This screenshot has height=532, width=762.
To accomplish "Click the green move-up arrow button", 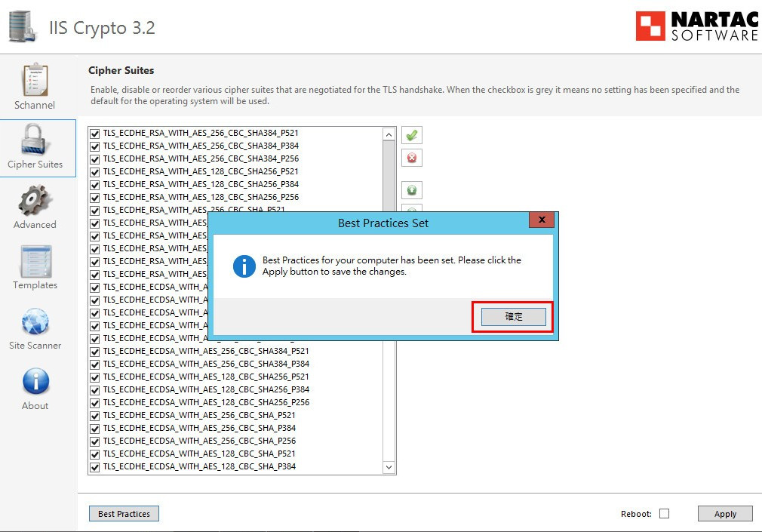I will pos(412,189).
